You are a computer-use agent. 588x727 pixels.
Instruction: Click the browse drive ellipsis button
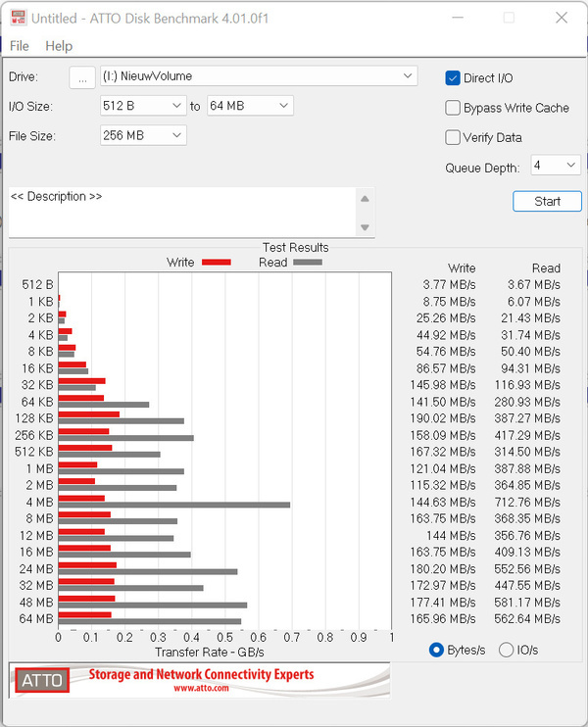click(x=82, y=77)
